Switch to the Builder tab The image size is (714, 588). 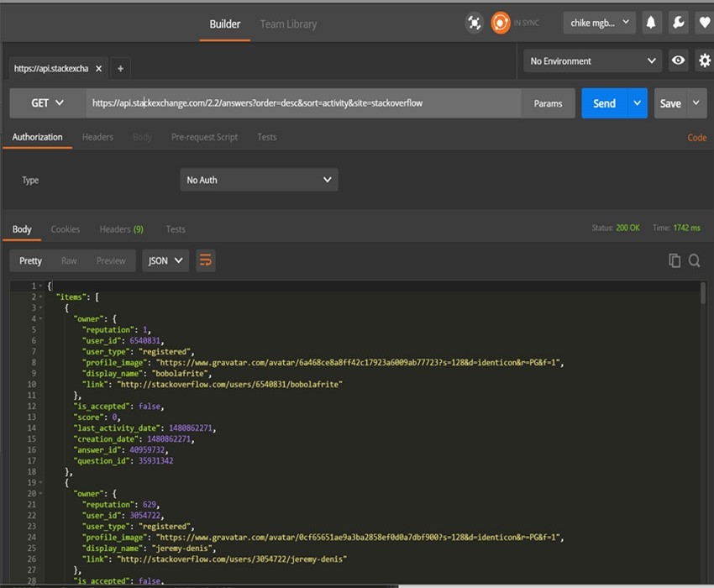coord(224,24)
